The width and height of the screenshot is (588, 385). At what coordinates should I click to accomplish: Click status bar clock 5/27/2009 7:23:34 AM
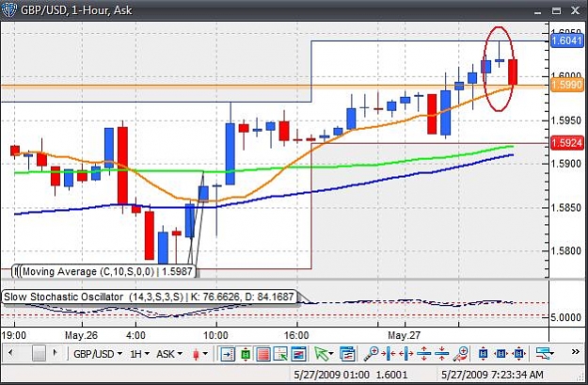click(492, 375)
